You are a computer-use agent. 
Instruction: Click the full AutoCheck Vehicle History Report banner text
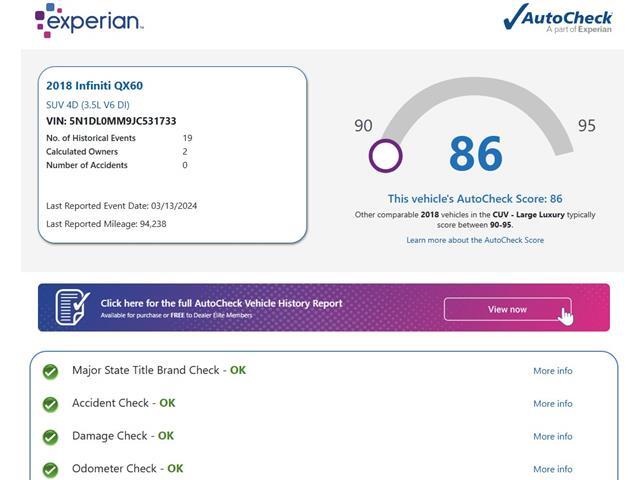tap(221, 303)
